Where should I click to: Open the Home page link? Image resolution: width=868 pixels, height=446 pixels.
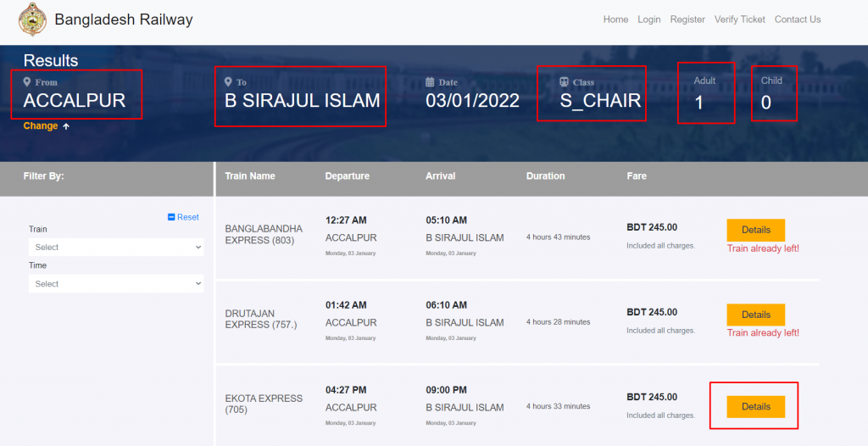pyautogui.click(x=615, y=20)
